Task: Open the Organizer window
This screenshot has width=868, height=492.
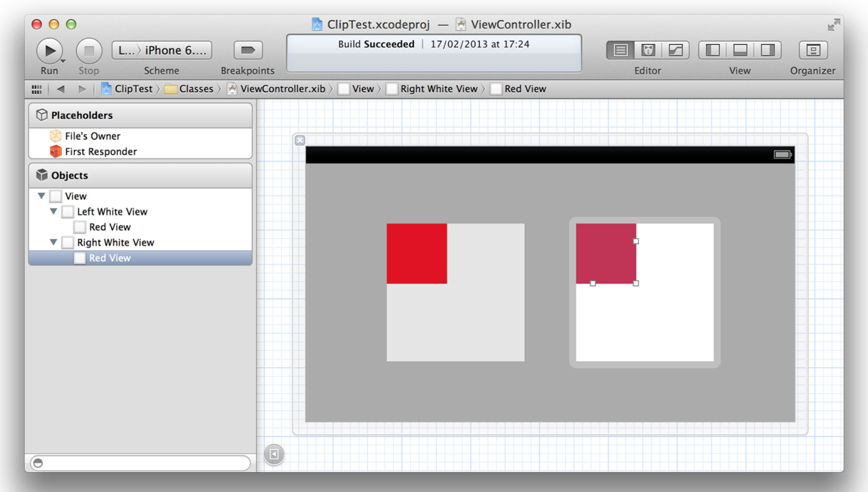Action: (813, 50)
